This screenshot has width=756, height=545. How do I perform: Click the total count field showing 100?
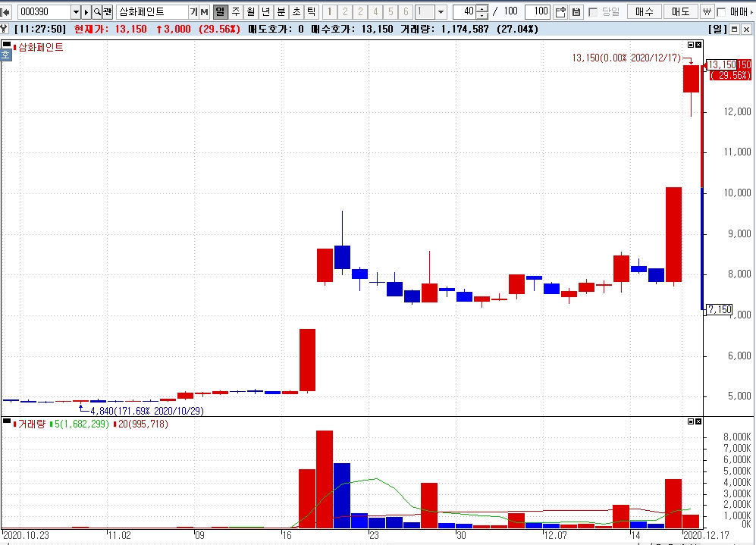tap(537, 11)
